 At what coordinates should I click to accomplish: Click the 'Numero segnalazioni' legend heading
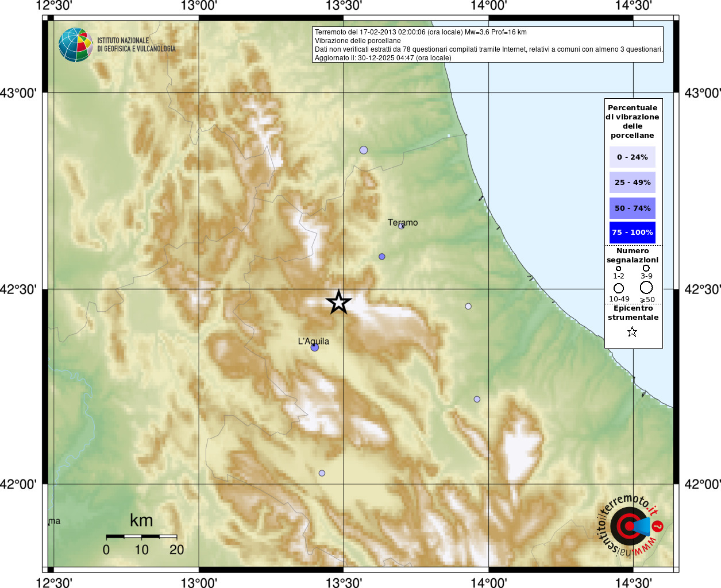tap(633, 256)
